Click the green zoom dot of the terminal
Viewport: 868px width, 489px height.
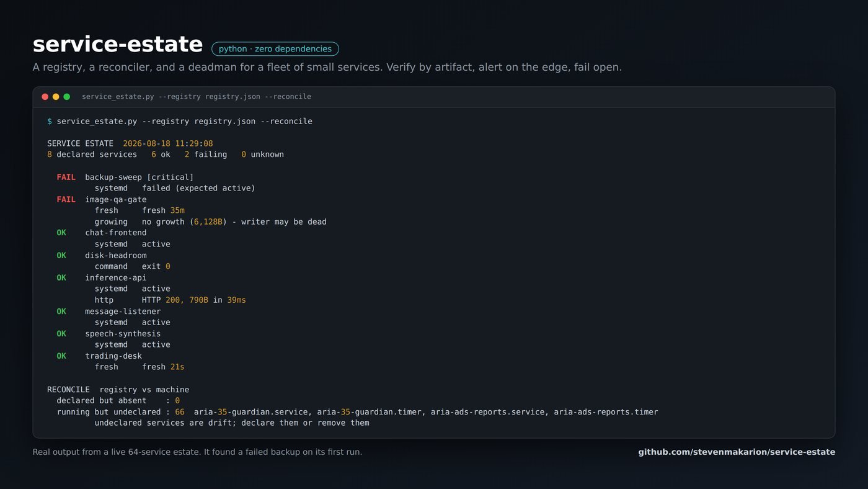click(x=67, y=97)
